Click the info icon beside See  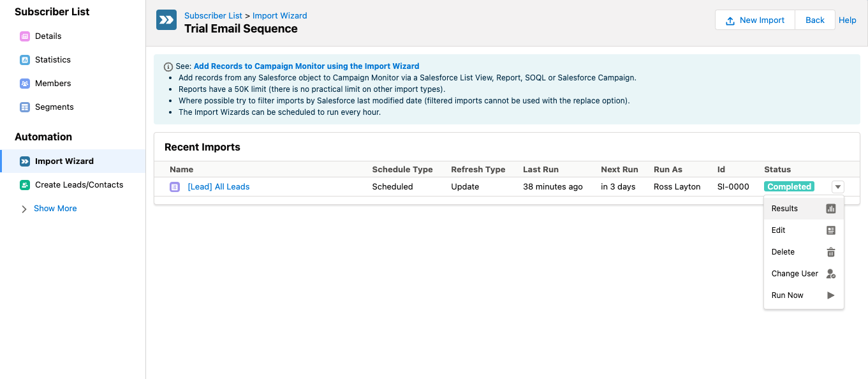click(x=168, y=66)
